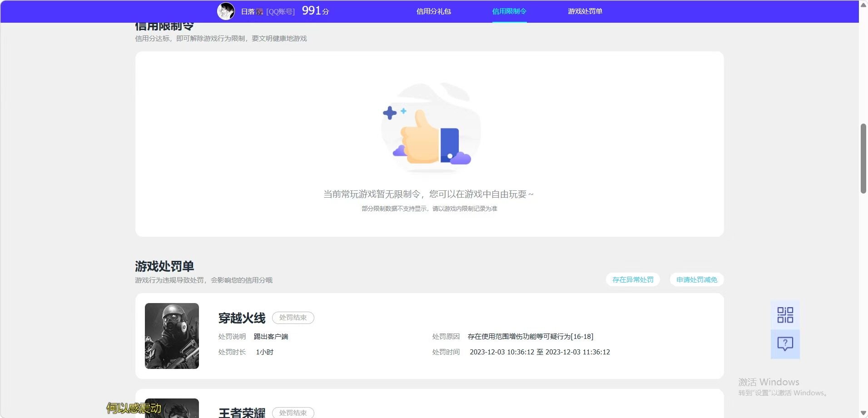Select the penalty reason text 存在使用范围增伤功能

(531, 337)
